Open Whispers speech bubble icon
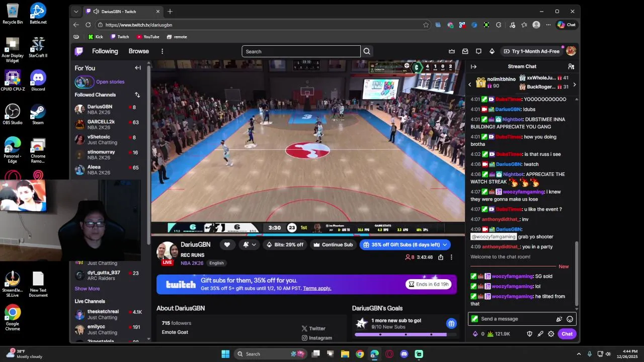644x362 pixels. point(478,51)
